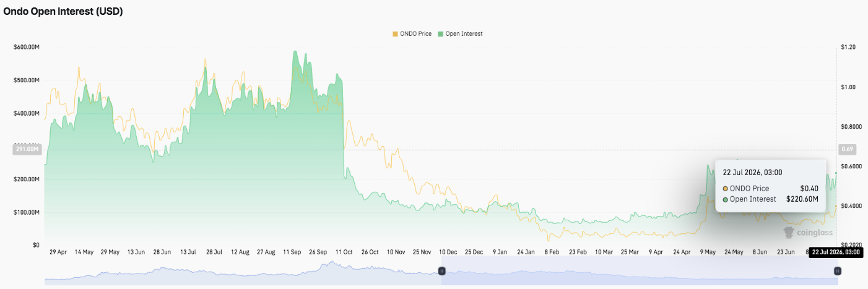This screenshot has height=289, width=868.
Task: Click the 9 Jan date label
Action: [500, 252]
